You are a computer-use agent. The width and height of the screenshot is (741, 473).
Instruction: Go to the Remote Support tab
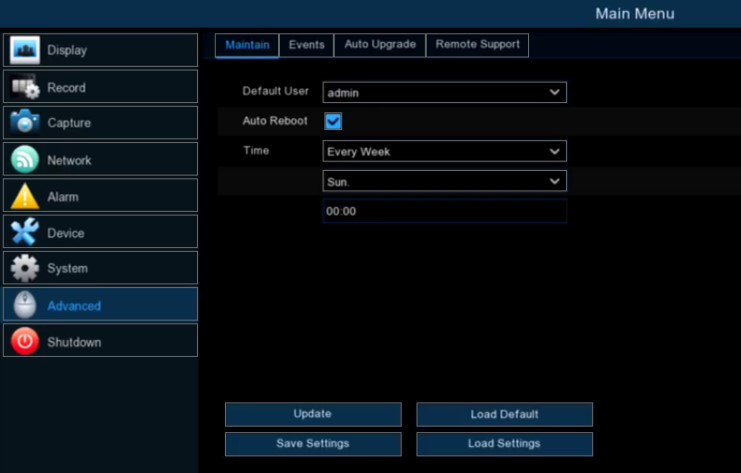tap(477, 45)
